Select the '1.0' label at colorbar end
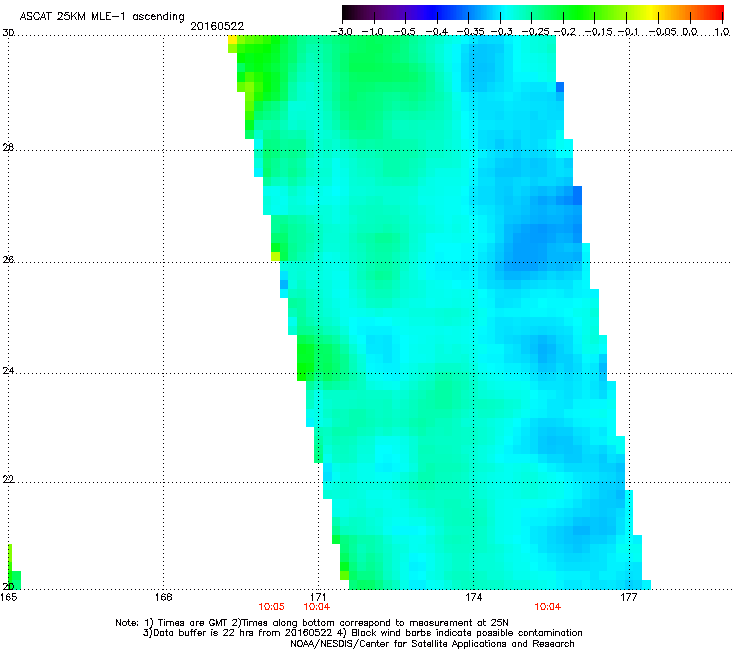The image size is (740, 650). coord(722,32)
